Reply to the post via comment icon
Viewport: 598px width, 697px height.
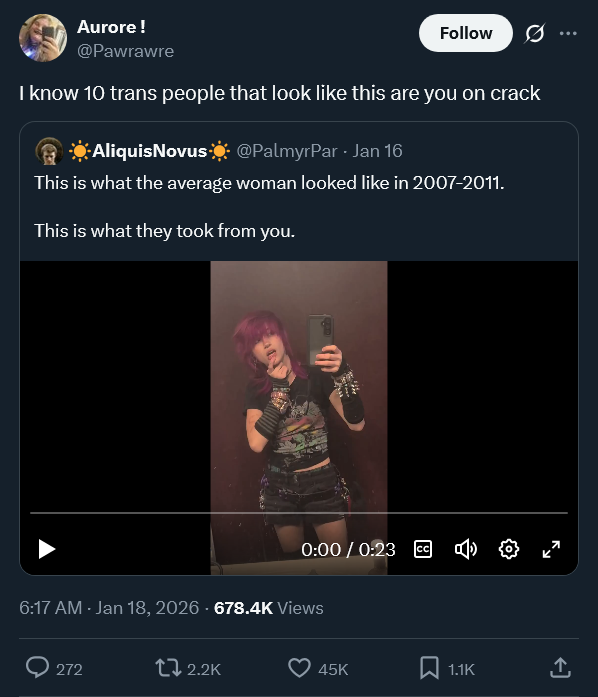(37, 668)
